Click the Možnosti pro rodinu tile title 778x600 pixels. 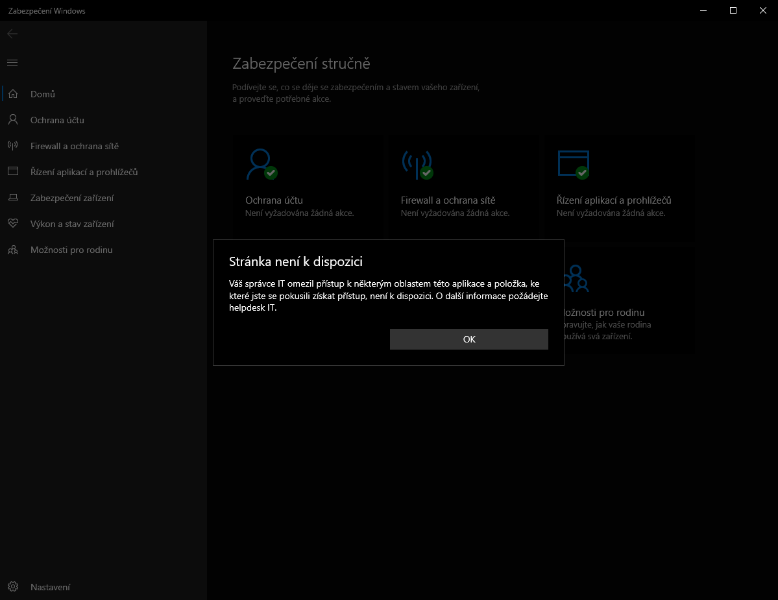point(605,313)
